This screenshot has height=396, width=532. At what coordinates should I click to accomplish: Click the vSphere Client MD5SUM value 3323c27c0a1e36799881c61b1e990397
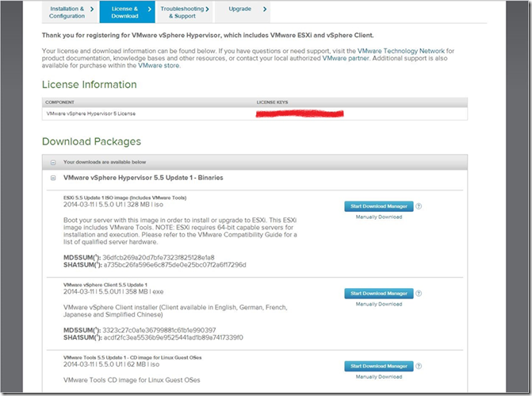click(159, 330)
